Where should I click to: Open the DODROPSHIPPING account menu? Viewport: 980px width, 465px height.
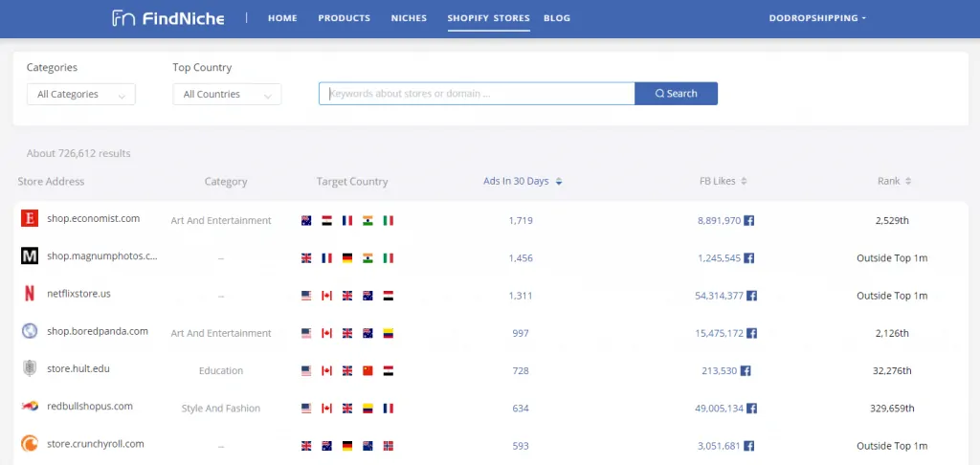click(817, 18)
